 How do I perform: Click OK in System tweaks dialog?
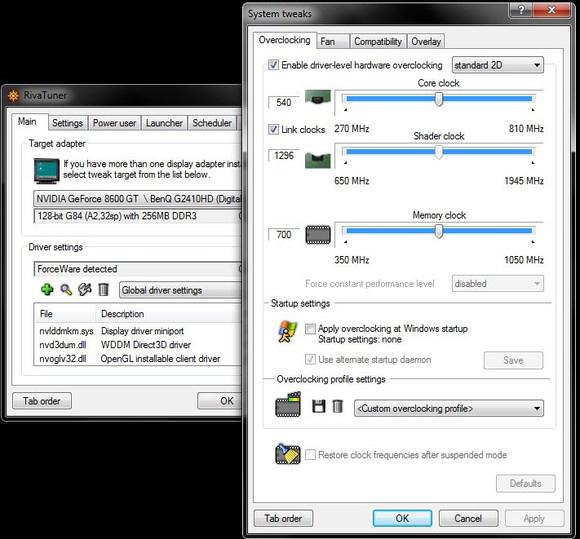tap(402, 518)
